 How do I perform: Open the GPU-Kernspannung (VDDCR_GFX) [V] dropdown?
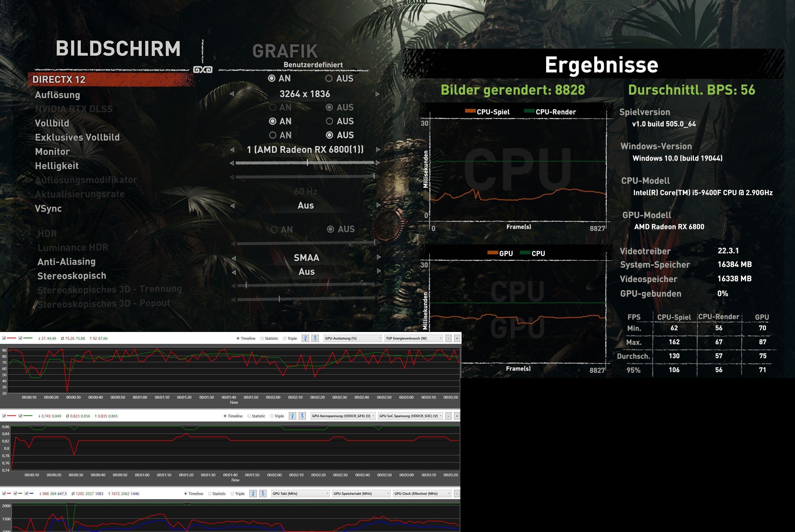pos(343,416)
